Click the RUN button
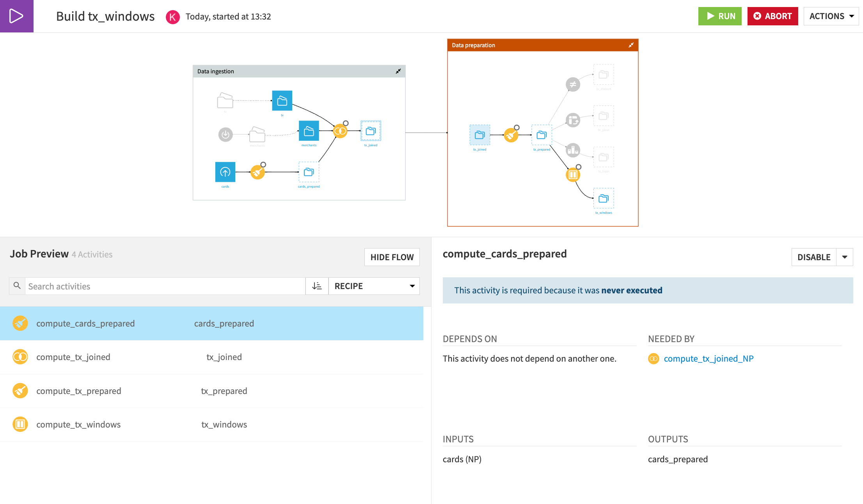Viewport: 863px width, 504px height. [x=720, y=16]
